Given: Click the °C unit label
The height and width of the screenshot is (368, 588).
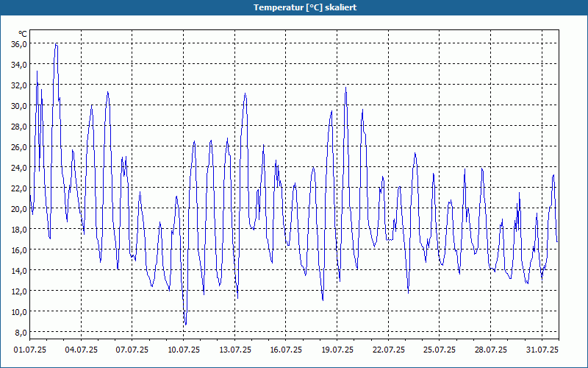Looking at the screenshot, I should [x=23, y=34].
